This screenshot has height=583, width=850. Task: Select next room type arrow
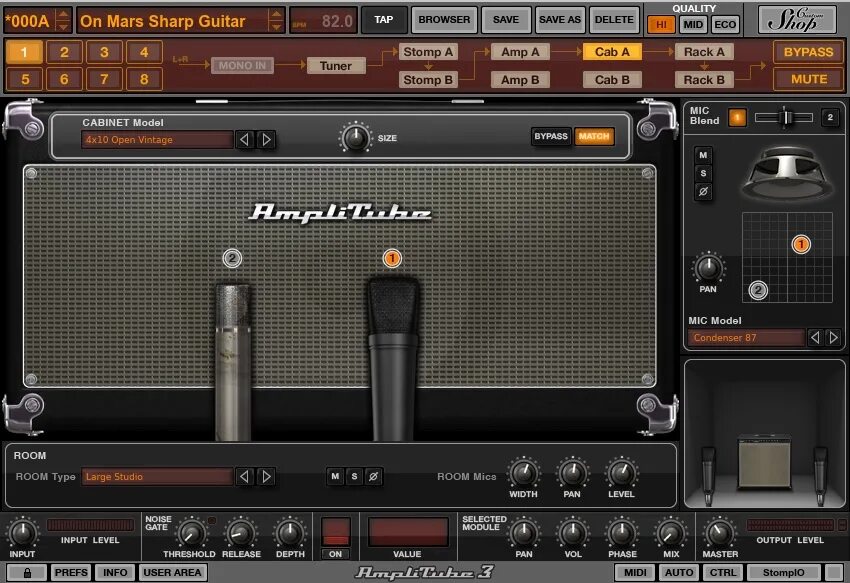coord(266,476)
